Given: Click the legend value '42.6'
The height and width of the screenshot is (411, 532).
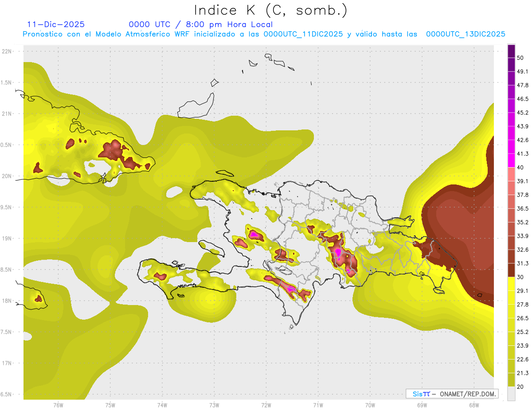Looking at the screenshot, I should coord(523,140).
